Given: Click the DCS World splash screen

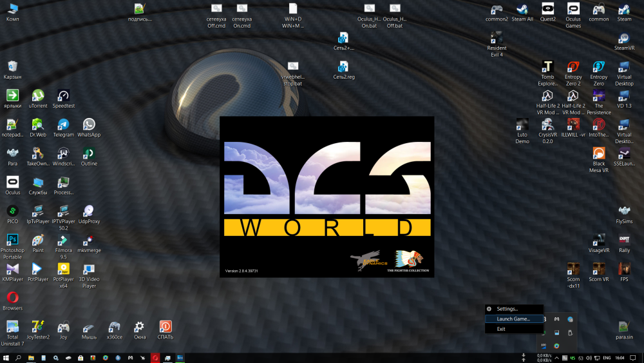Looking at the screenshot, I should 327,197.
